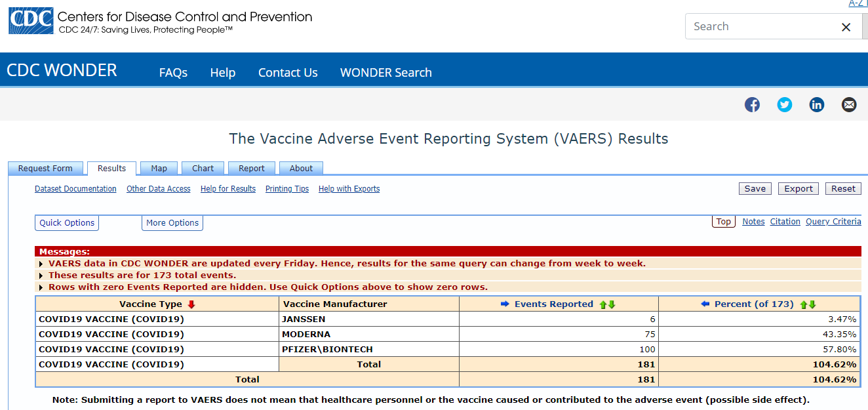The height and width of the screenshot is (410, 868).
Task: Open the Map tab
Action: tap(159, 169)
